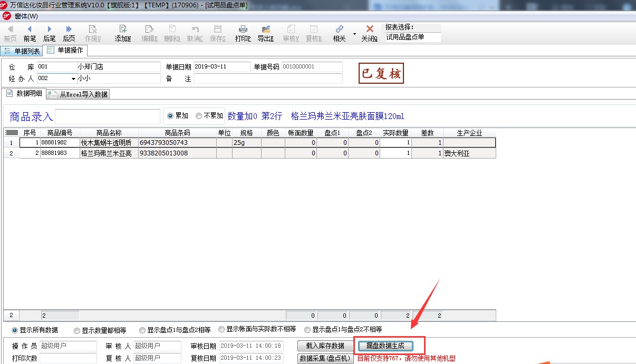This screenshot has width=636, height=364.
Task: Open the 报表选择 report selector
Action: (412, 37)
